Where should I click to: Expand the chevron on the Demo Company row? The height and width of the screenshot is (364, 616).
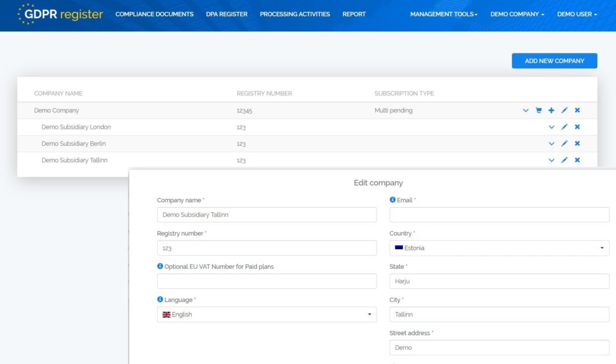(526, 110)
